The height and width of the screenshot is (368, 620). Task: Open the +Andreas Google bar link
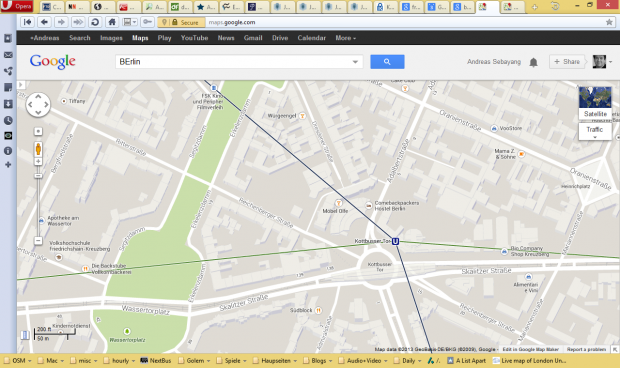44,38
